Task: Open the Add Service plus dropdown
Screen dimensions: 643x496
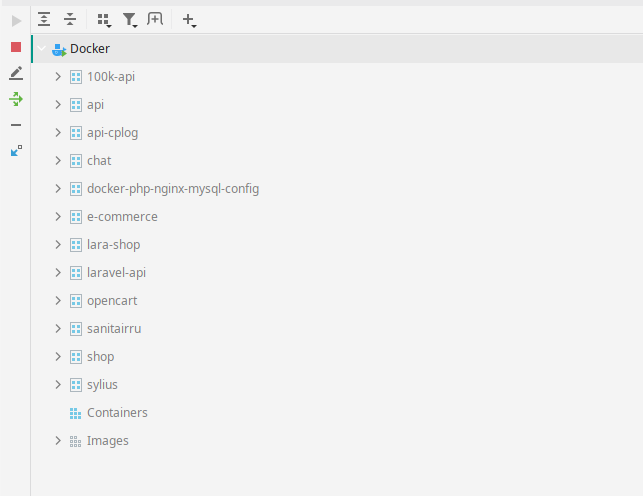Action: [x=189, y=20]
